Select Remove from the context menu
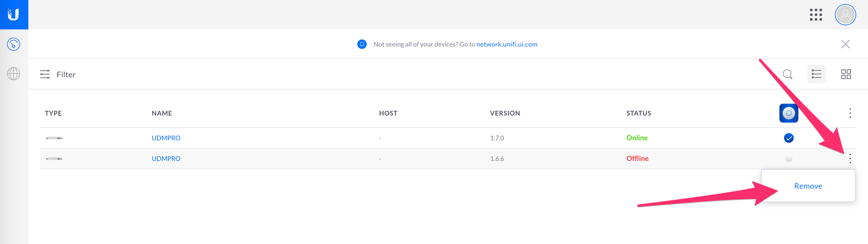 click(x=808, y=186)
